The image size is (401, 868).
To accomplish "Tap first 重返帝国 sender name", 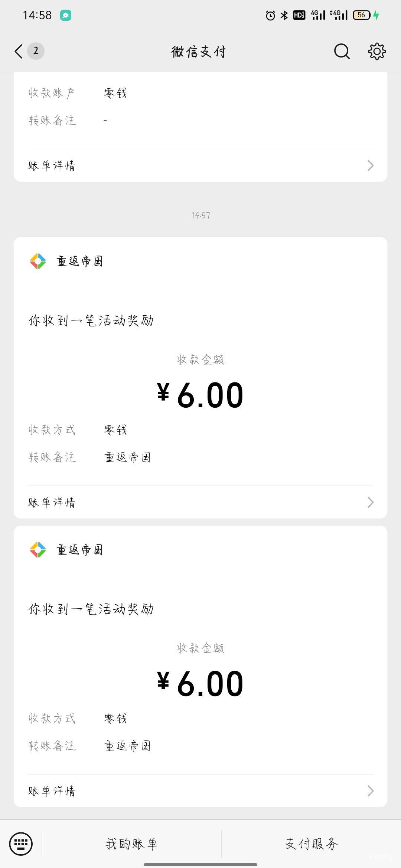I will (79, 261).
